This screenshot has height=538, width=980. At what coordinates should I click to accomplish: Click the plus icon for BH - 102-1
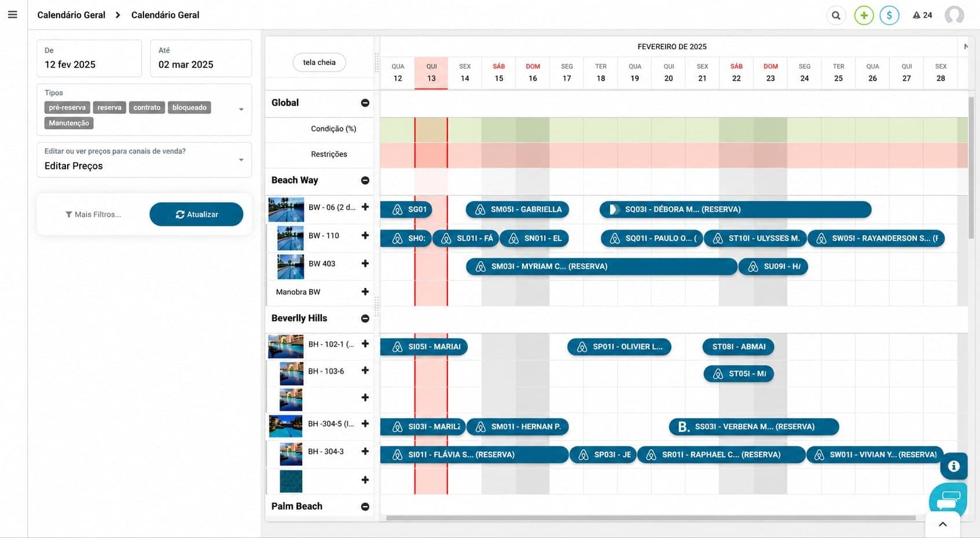(365, 343)
